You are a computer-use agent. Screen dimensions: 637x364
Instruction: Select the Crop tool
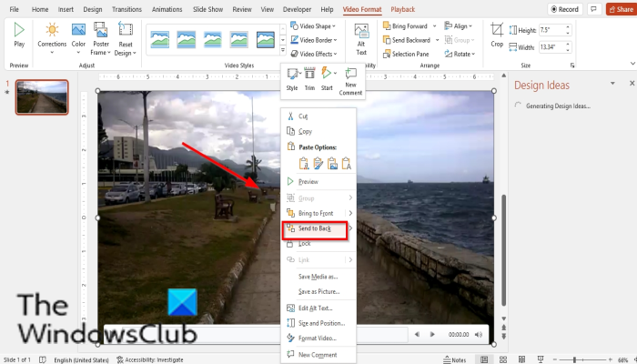pos(497,35)
